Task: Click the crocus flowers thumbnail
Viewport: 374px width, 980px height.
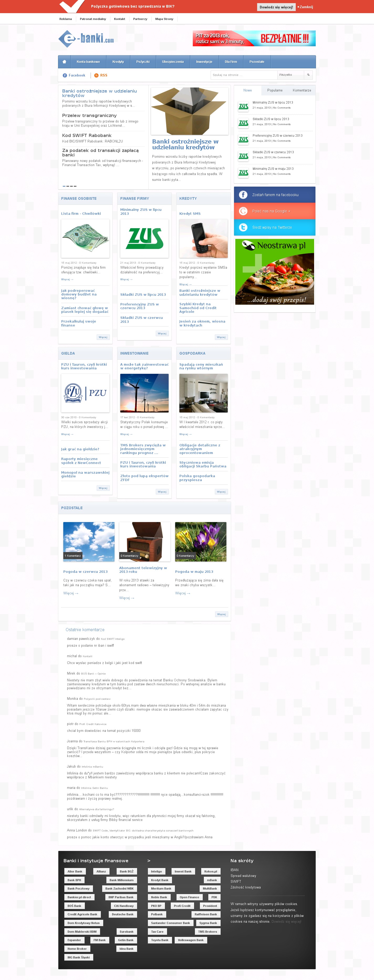Action: pos(201,542)
